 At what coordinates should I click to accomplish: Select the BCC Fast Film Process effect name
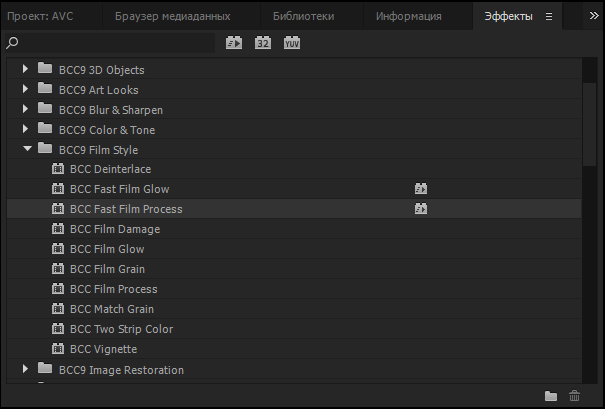(126, 209)
